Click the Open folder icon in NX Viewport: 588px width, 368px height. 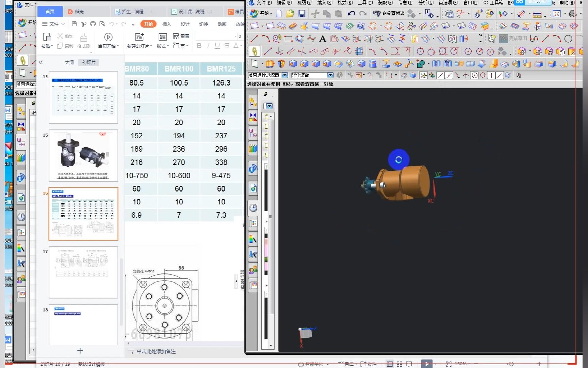coord(290,14)
